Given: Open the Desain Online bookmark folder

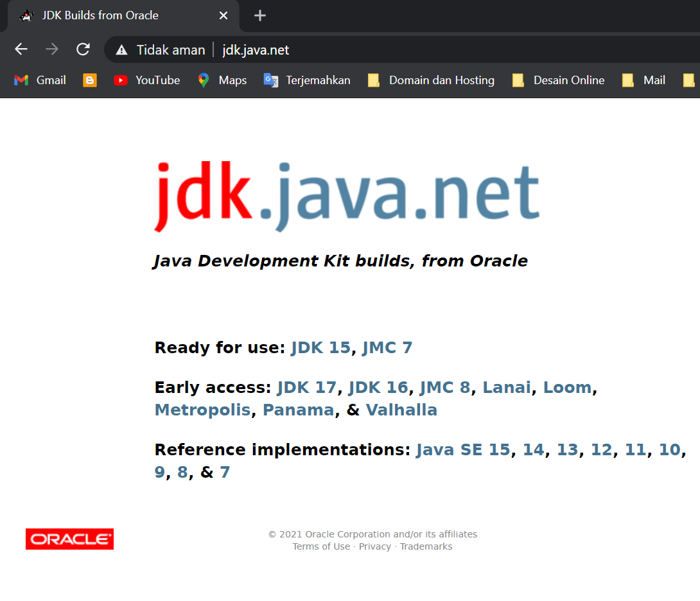Looking at the screenshot, I should pos(559,80).
